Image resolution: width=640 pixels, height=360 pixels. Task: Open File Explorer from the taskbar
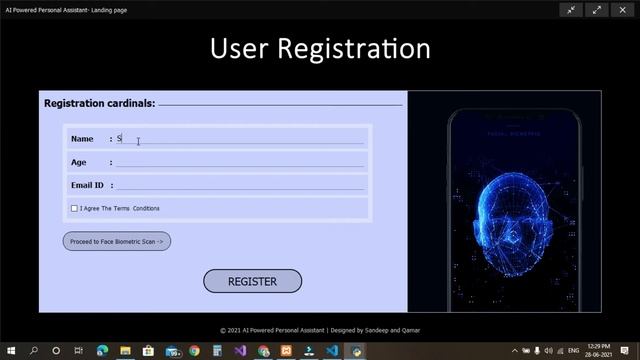[125, 351]
